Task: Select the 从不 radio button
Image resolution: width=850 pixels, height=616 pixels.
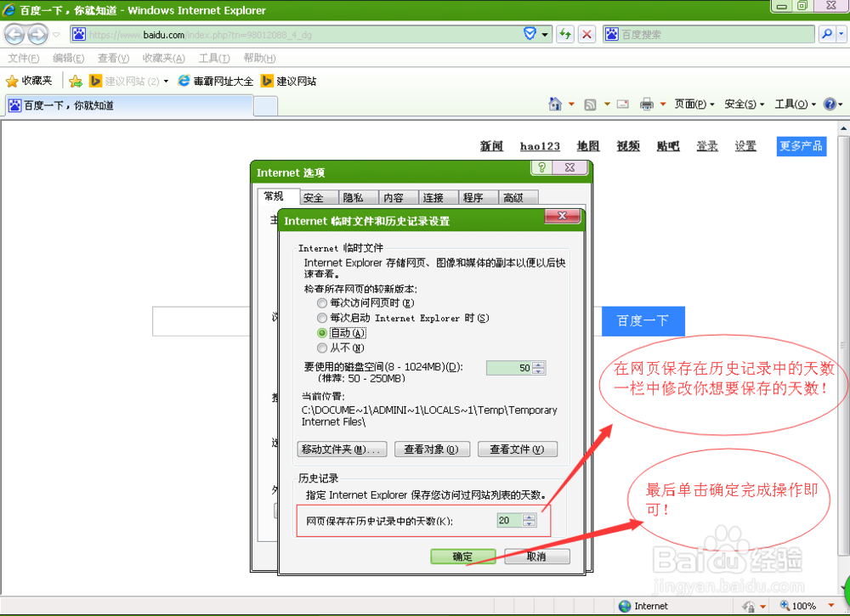Action: point(322,348)
